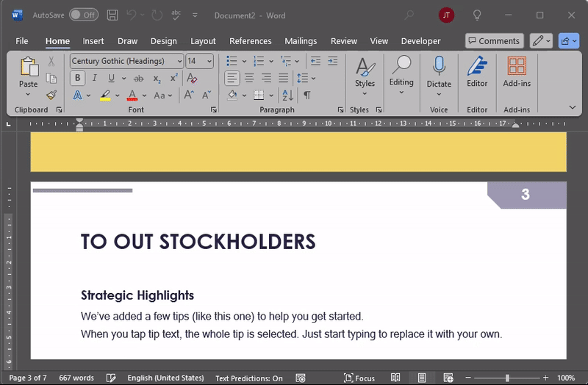The width and height of the screenshot is (588, 385).
Task: Expand the multilevel list dropdown arrow
Action: pyautogui.click(x=297, y=61)
